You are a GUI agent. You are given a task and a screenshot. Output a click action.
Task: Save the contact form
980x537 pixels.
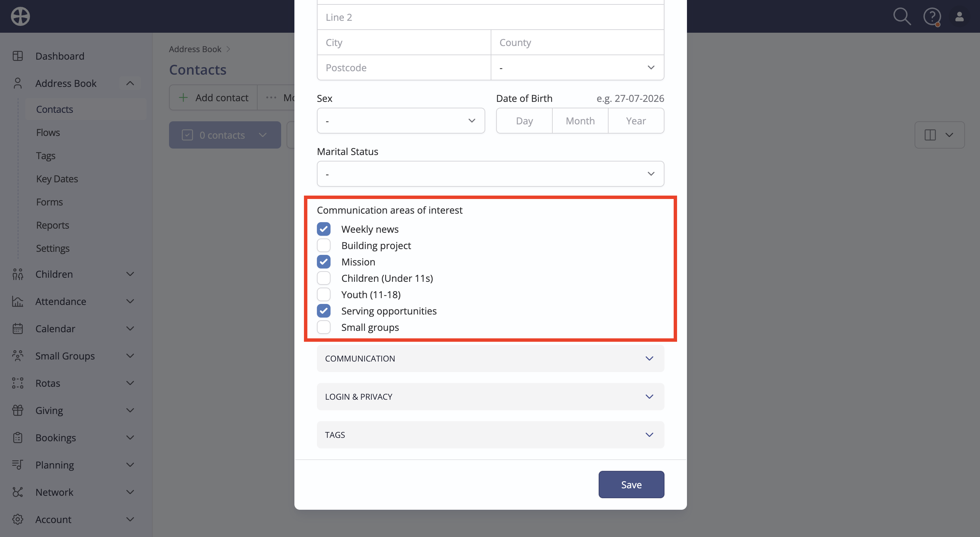(631, 485)
